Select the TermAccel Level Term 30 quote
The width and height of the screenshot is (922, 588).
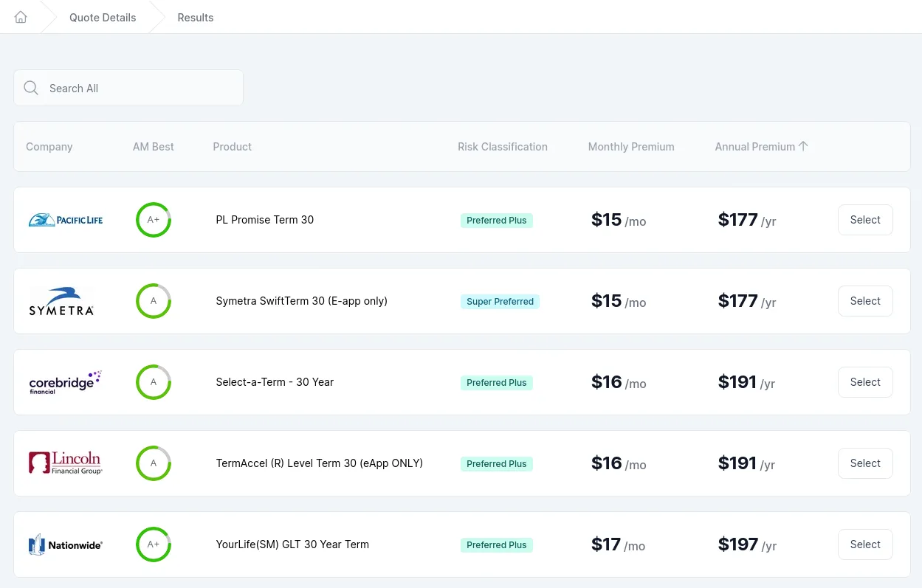(865, 463)
